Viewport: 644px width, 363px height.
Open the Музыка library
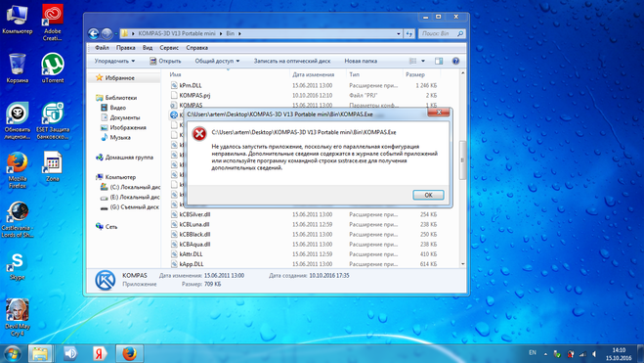116,137
